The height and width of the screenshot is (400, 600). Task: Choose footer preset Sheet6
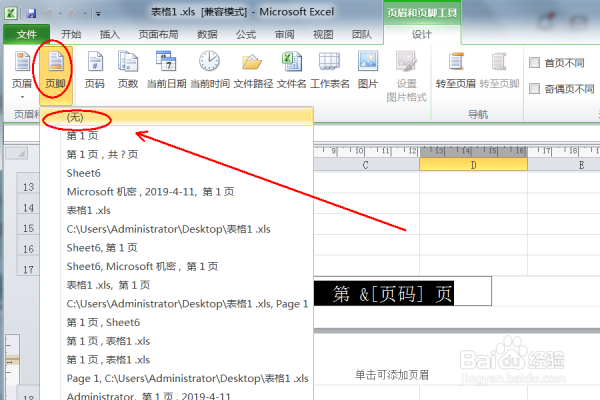pyautogui.click(x=177, y=173)
